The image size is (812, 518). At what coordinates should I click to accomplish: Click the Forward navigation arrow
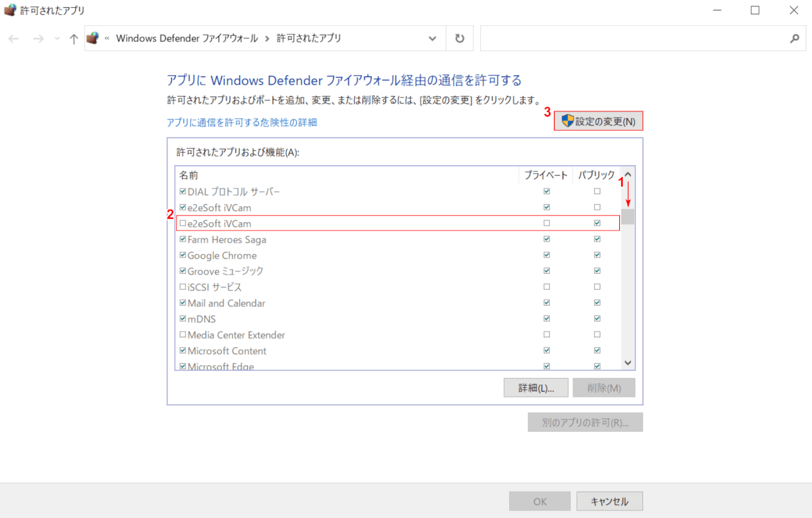point(38,39)
